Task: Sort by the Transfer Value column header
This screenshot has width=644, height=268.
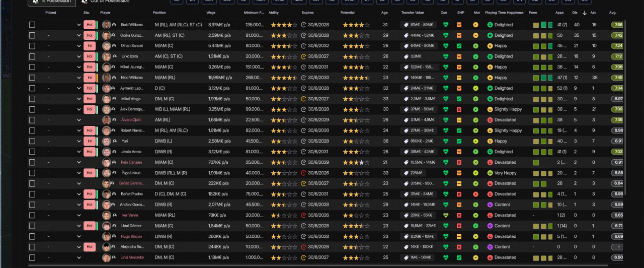Action: pyautogui.click(x=413, y=13)
